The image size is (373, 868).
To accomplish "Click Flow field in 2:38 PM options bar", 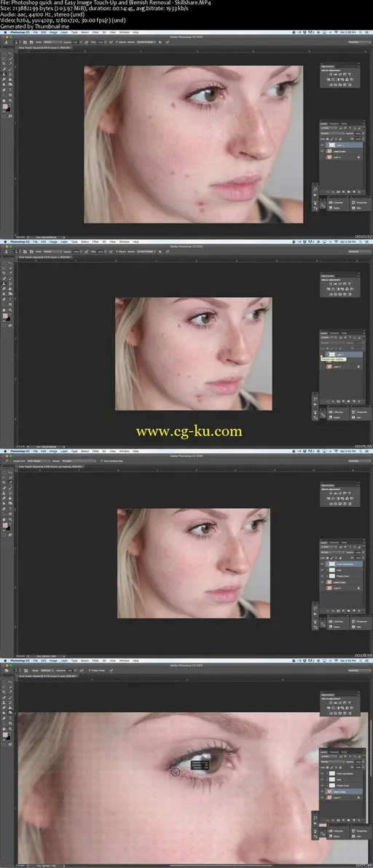I will tap(101, 42).
